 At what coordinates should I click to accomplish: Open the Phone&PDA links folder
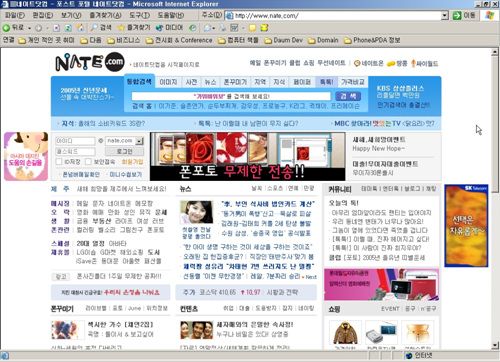click(x=372, y=40)
